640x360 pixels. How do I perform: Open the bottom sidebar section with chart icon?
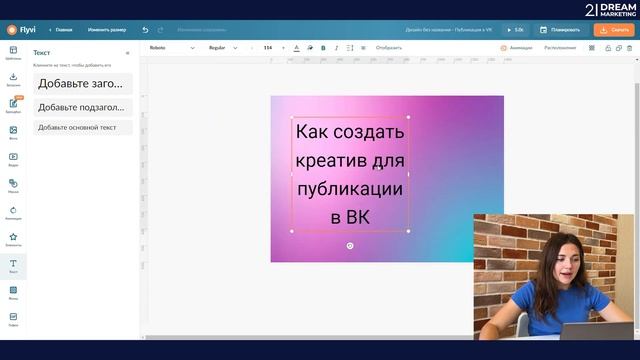pos(13,320)
